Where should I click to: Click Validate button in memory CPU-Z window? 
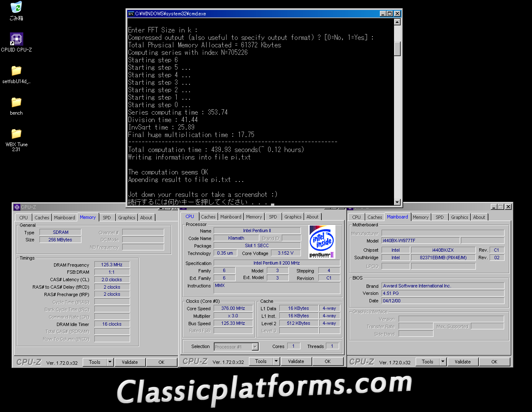(x=130, y=362)
